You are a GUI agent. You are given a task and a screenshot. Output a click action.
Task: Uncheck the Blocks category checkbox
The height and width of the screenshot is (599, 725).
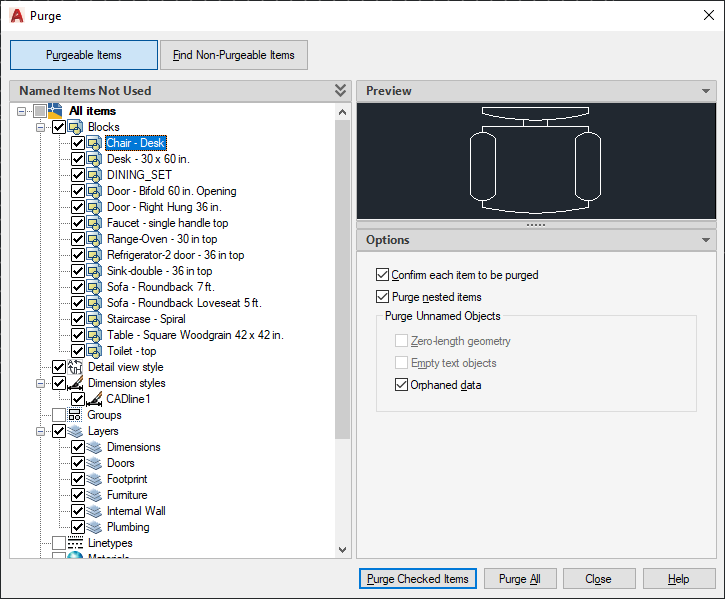pyautogui.click(x=59, y=127)
